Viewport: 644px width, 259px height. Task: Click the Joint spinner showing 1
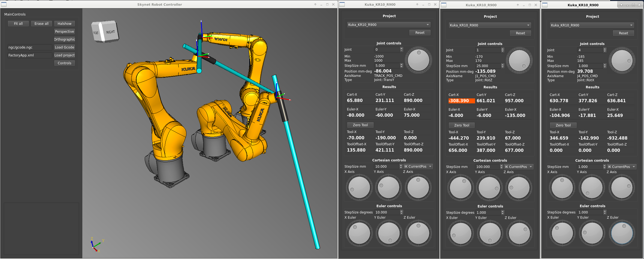click(490, 50)
